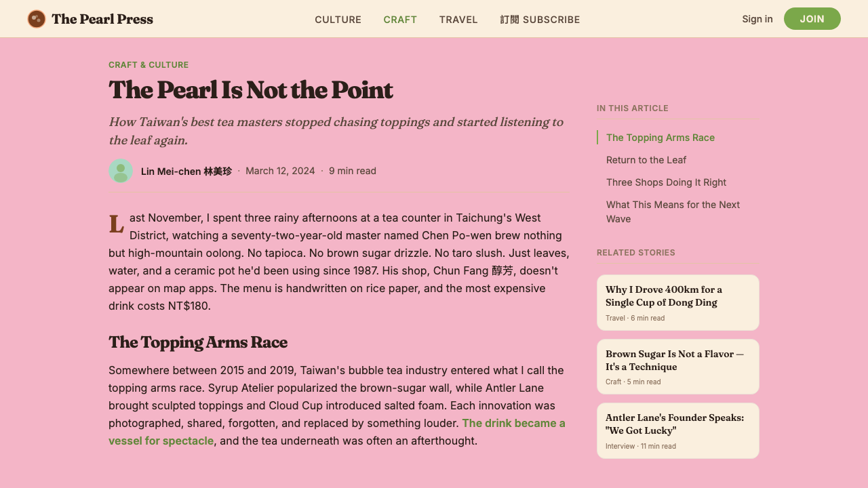The height and width of the screenshot is (488, 868).
Task: Click the '9 min read' text
Action: click(353, 171)
